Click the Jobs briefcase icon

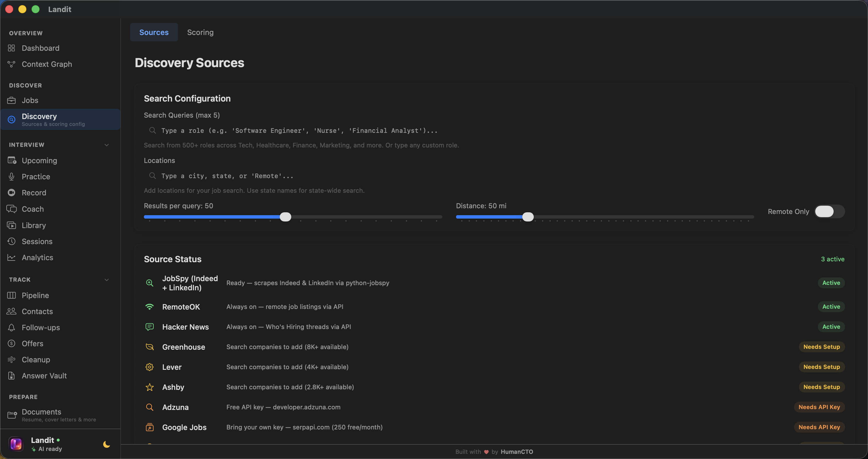[11, 100]
